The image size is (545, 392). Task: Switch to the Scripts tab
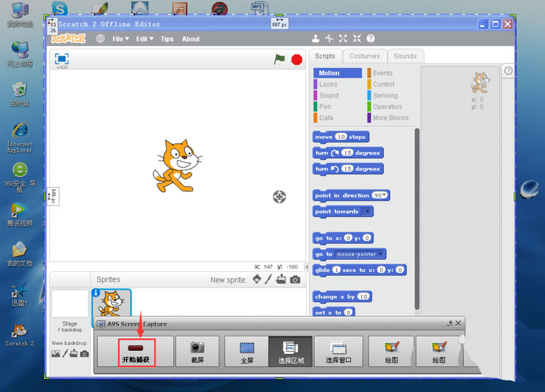[325, 56]
